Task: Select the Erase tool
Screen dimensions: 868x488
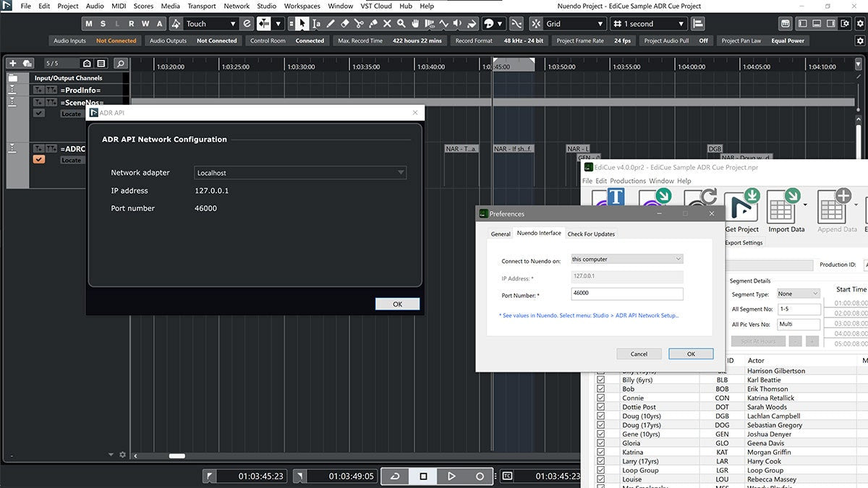Action: [x=344, y=24]
